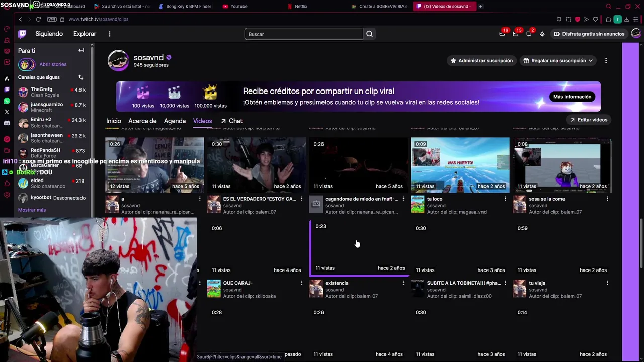Open options for clip 'sosa se la come'

[x=607, y=199]
